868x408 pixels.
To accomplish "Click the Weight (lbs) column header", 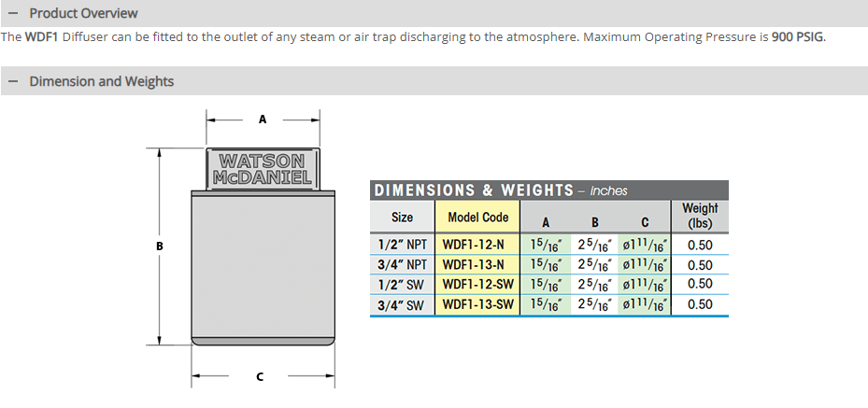I will pos(699,216).
